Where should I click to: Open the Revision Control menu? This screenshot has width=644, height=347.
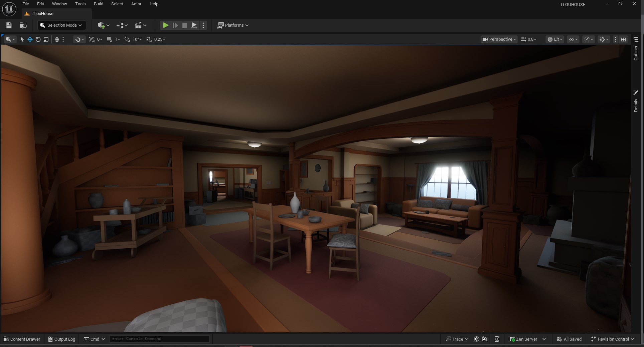pos(613,339)
